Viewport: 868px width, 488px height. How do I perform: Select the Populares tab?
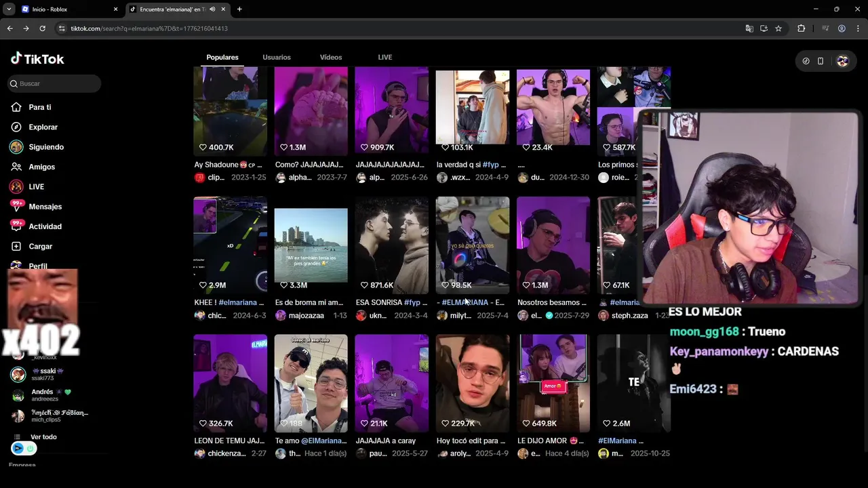(x=222, y=58)
